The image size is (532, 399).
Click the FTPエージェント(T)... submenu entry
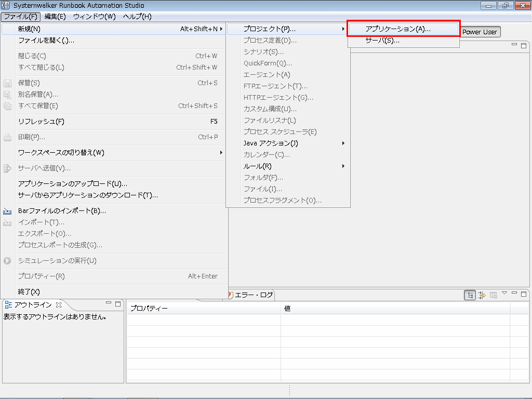[288, 86]
